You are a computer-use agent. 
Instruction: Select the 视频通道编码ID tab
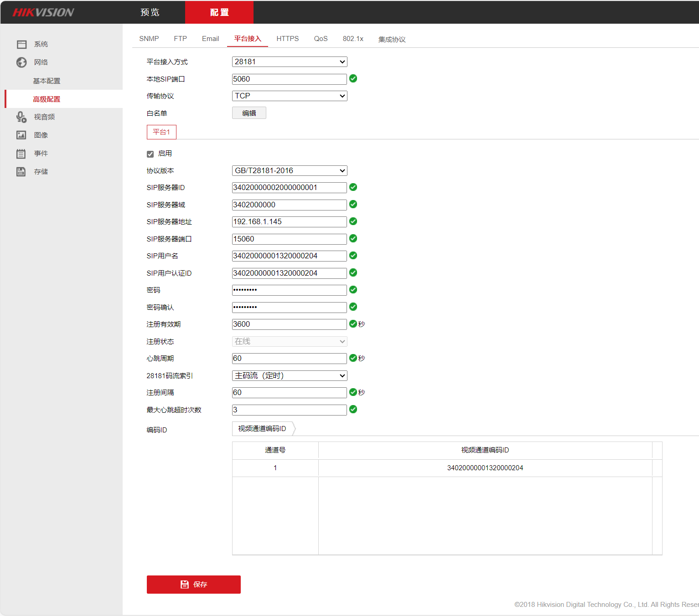click(x=262, y=429)
